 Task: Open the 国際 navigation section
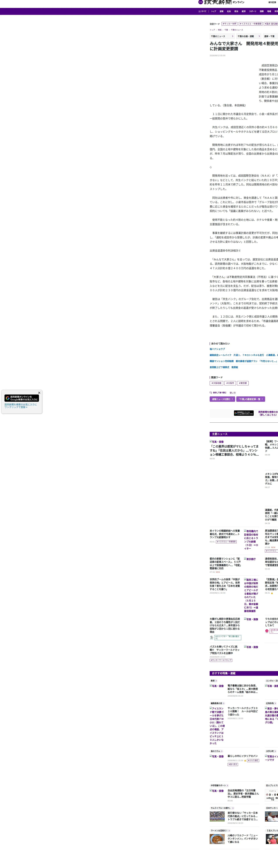click(x=262, y=11)
